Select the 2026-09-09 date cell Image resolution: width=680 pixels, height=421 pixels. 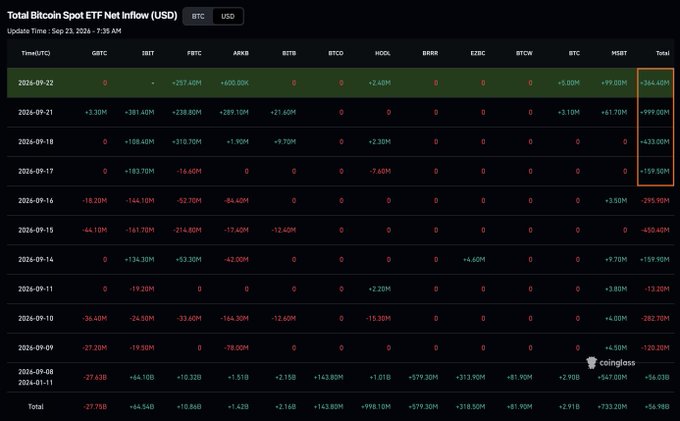36,348
